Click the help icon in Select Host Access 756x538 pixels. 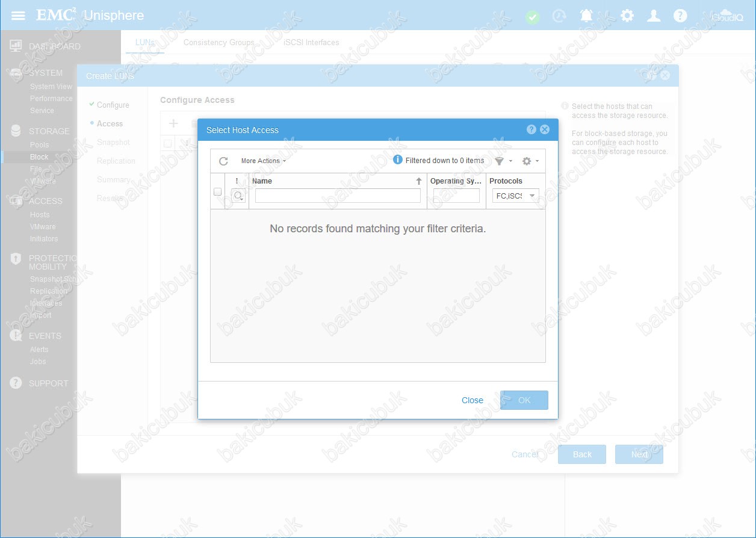[531, 129]
